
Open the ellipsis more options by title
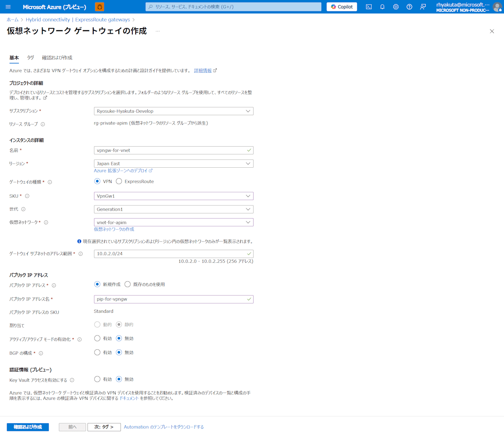coord(157,31)
